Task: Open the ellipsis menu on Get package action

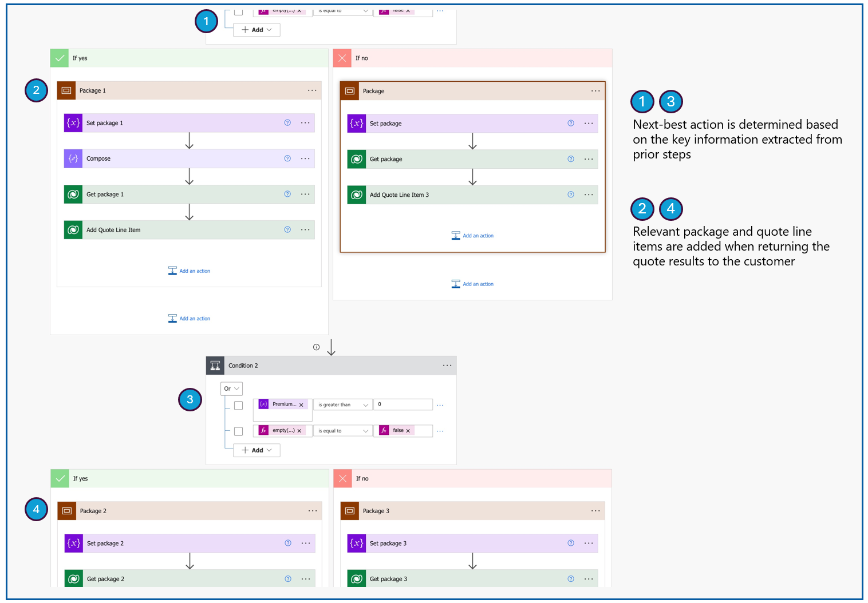Action: [x=589, y=159]
